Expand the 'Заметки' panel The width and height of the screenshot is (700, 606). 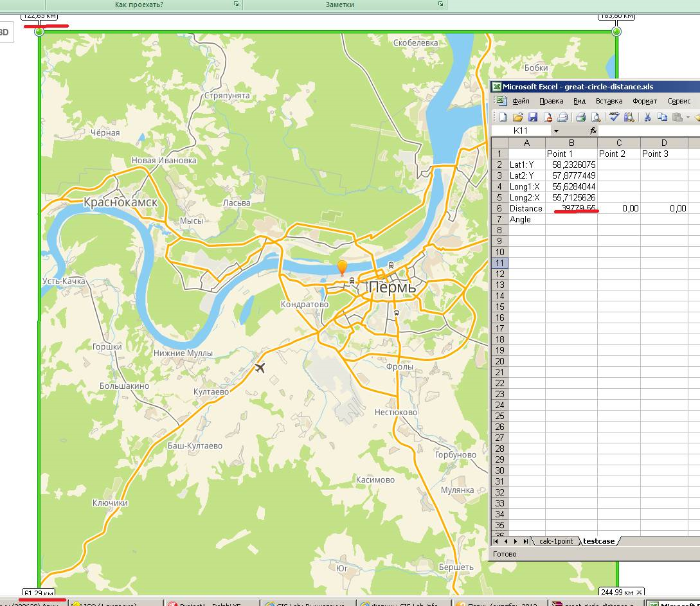[440, 4]
